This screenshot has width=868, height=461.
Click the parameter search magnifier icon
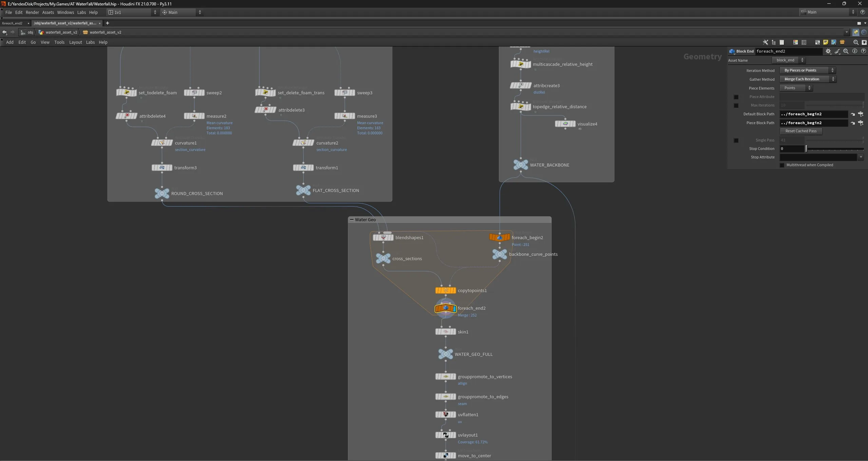846,51
